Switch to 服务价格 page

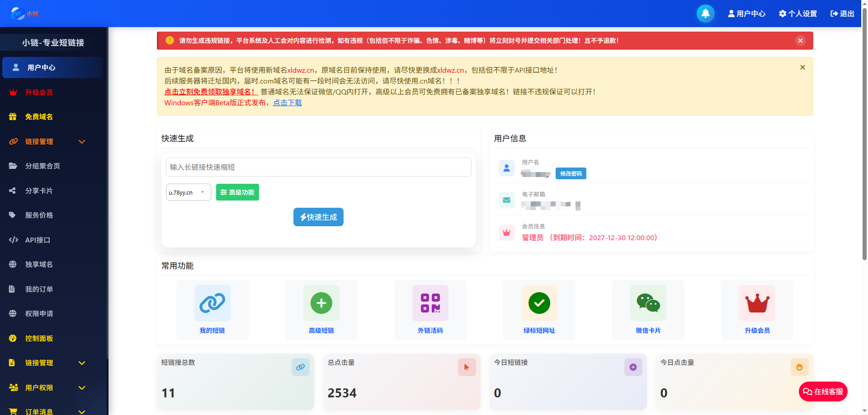click(x=39, y=215)
